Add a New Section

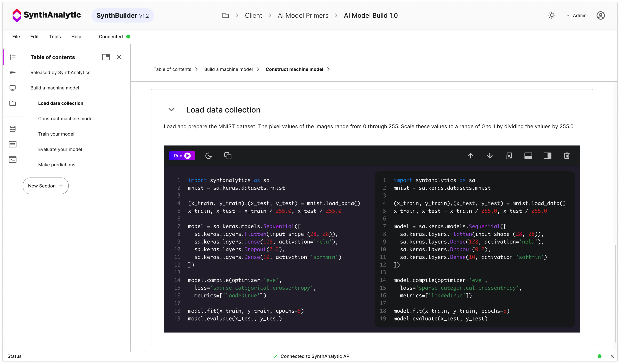[x=46, y=186]
